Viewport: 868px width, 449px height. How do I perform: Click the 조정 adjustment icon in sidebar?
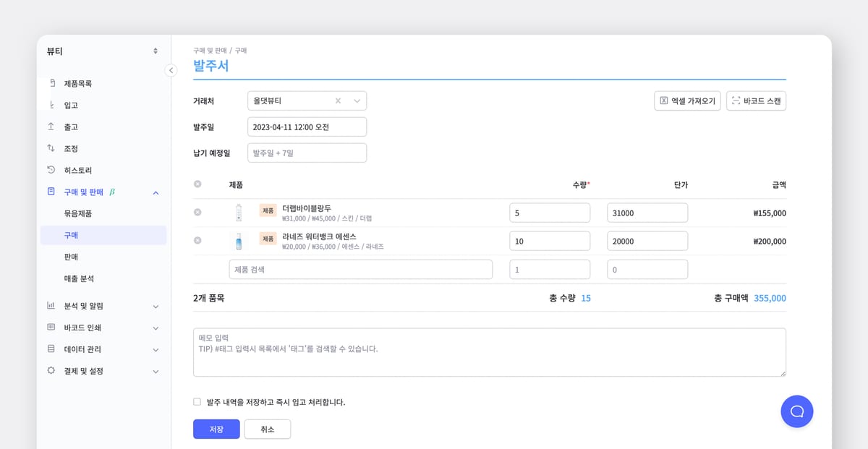pyautogui.click(x=52, y=148)
